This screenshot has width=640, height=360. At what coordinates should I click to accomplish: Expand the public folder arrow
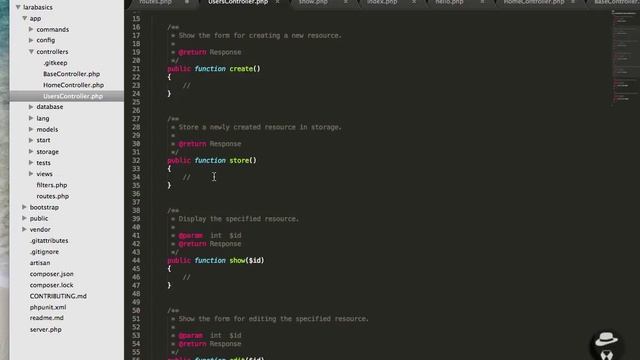(x=24, y=218)
